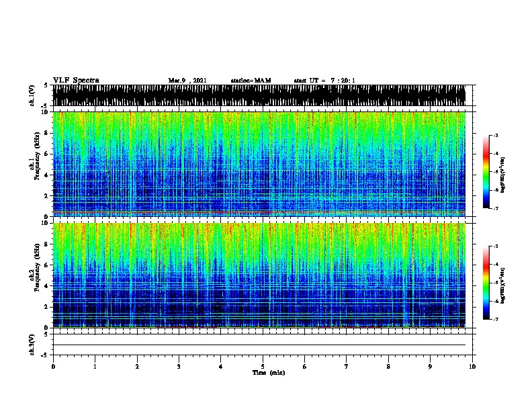Click the ch.1 color scale log(PSD) label
The image size is (532, 411).
[x=502, y=175]
